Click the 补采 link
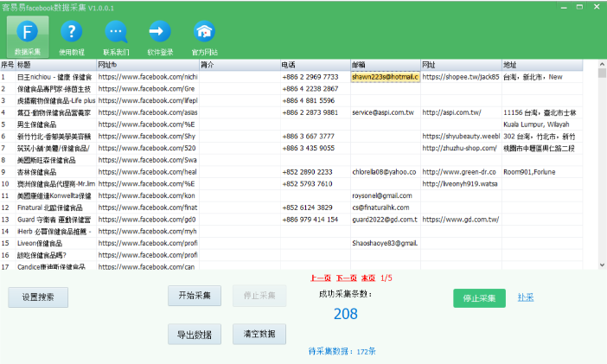 [526, 297]
